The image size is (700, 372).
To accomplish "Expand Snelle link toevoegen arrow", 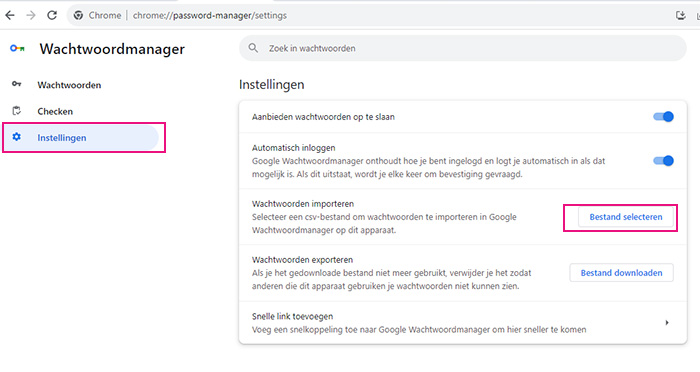I will [667, 322].
